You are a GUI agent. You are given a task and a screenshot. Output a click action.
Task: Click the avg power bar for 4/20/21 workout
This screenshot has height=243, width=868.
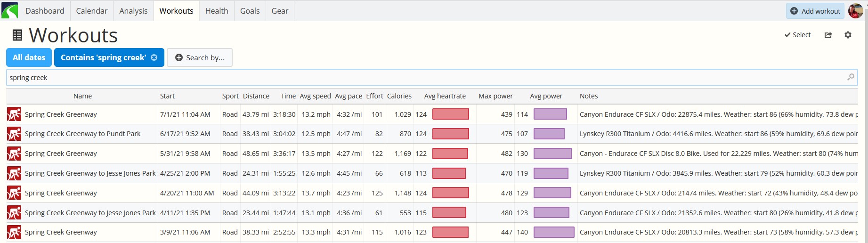[x=552, y=193]
